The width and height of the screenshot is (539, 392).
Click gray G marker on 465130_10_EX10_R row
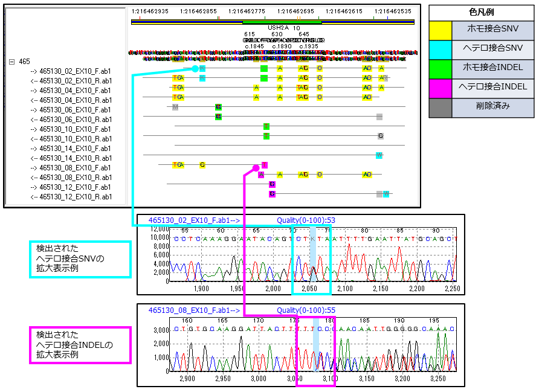pos(380,136)
